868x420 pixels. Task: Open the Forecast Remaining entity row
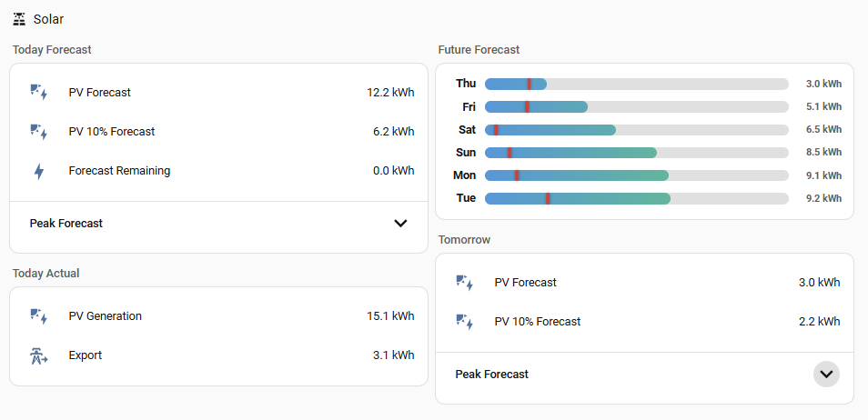point(218,171)
